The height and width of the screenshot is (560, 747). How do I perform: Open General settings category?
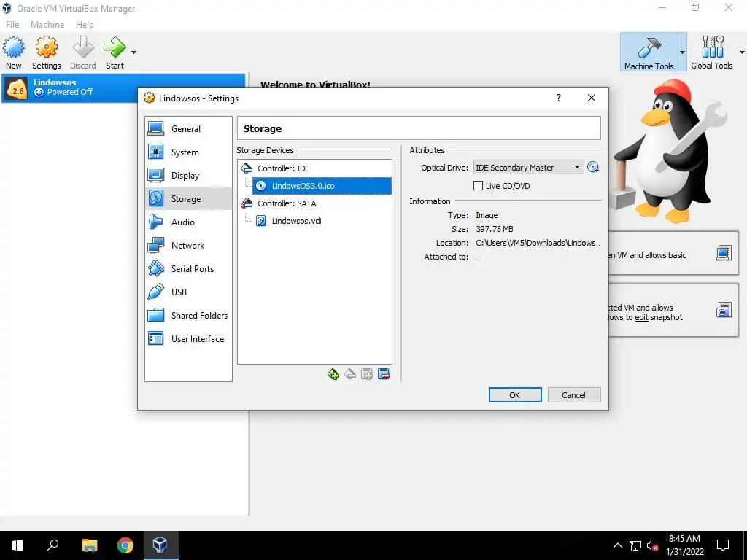click(188, 128)
